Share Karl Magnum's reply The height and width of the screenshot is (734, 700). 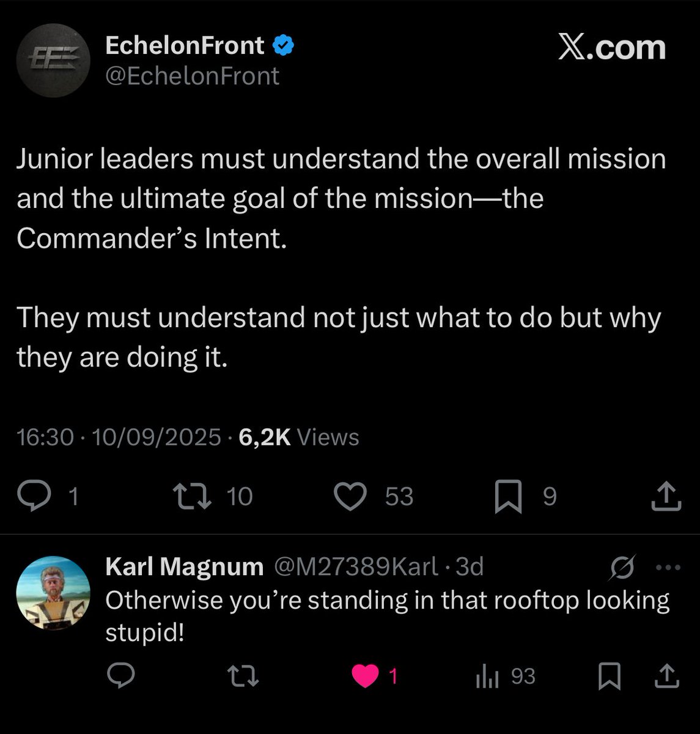666,676
